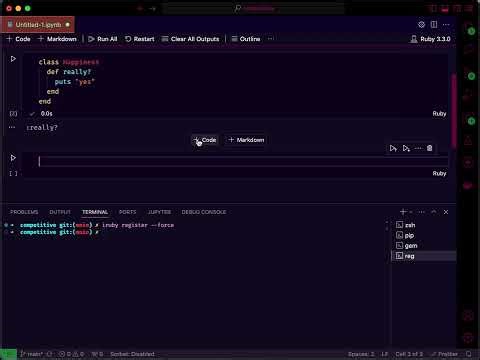Add a Markdown cell from notebook toolbar
The height and width of the screenshot is (360, 480).
pos(57,39)
